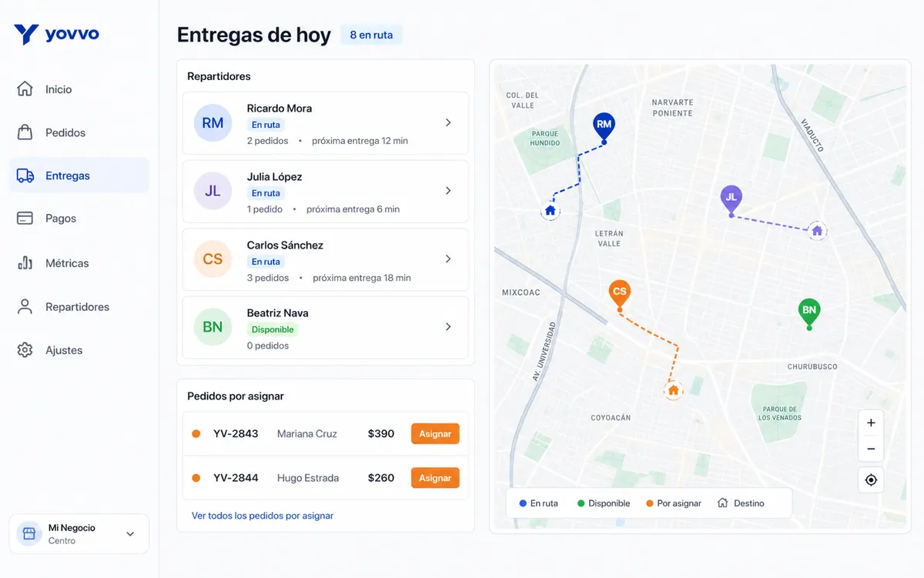Click 'Hugo Estrada' customer name
Image resolution: width=924 pixels, height=578 pixels.
[x=308, y=478]
